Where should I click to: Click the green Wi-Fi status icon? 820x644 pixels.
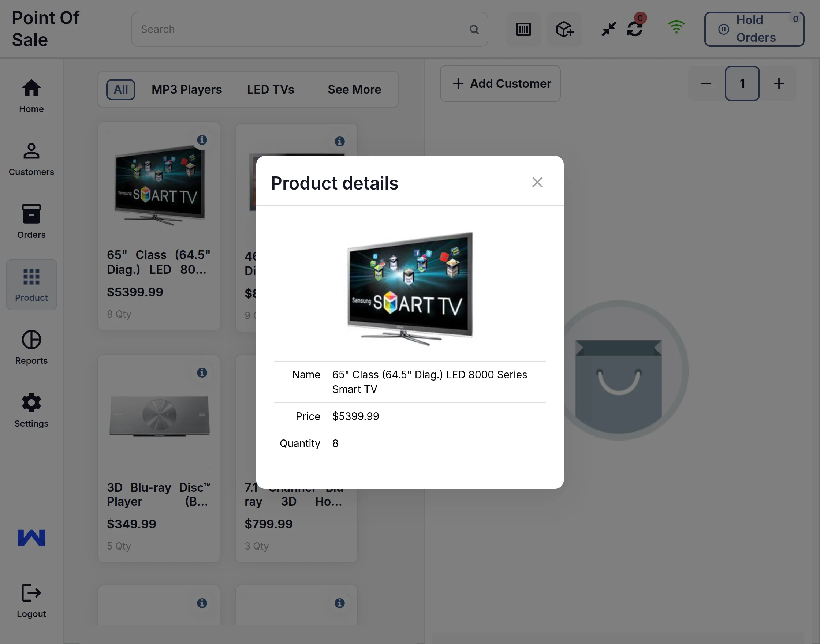click(x=676, y=27)
